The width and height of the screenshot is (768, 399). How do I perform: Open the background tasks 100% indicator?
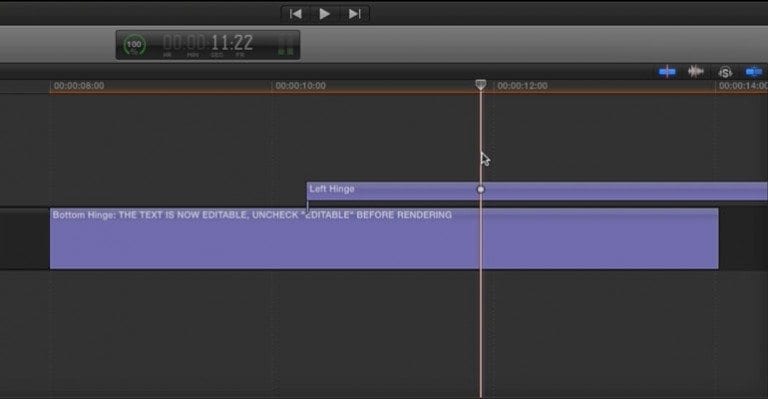(134, 45)
